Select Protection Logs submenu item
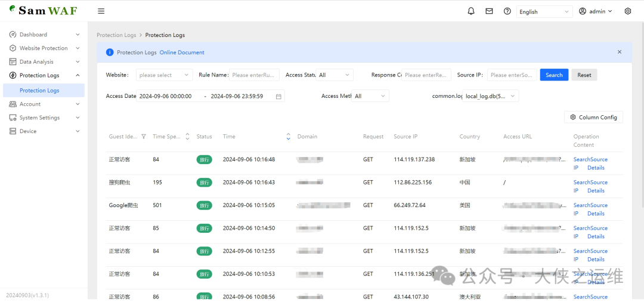The width and height of the screenshot is (644, 302). [x=39, y=91]
